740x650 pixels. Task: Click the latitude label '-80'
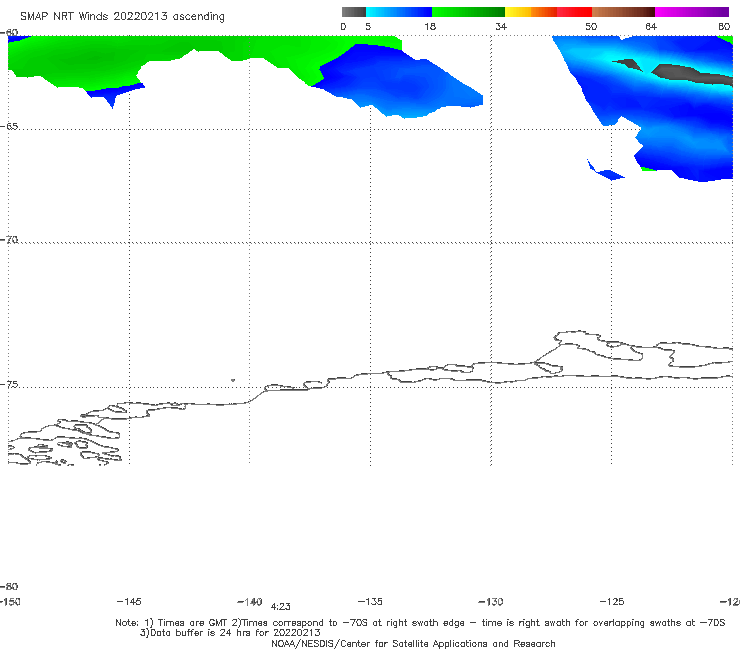click(9, 587)
